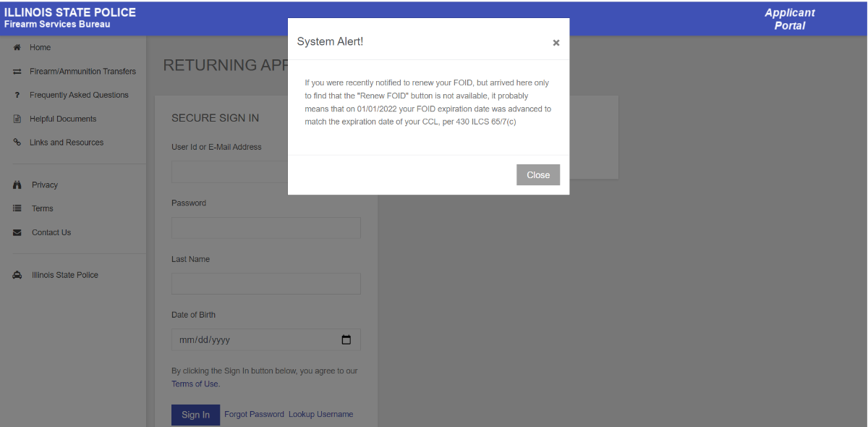Click the Links and Resources chain icon
Viewport: 868px width, 427px height.
pyautogui.click(x=17, y=143)
